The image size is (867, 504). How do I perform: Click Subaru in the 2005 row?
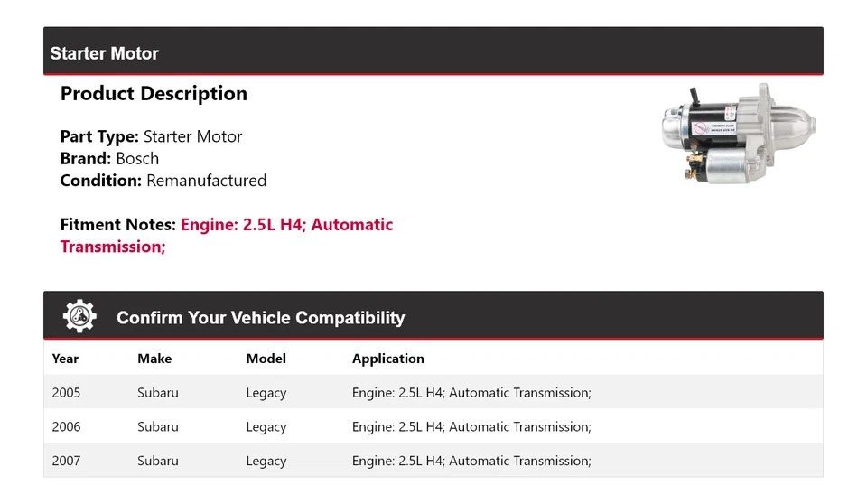pyautogui.click(x=158, y=393)
